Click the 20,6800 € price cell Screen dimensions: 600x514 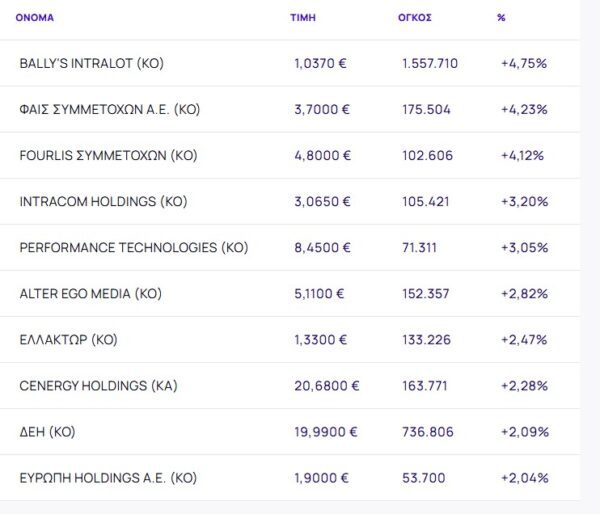coord(326,385)
